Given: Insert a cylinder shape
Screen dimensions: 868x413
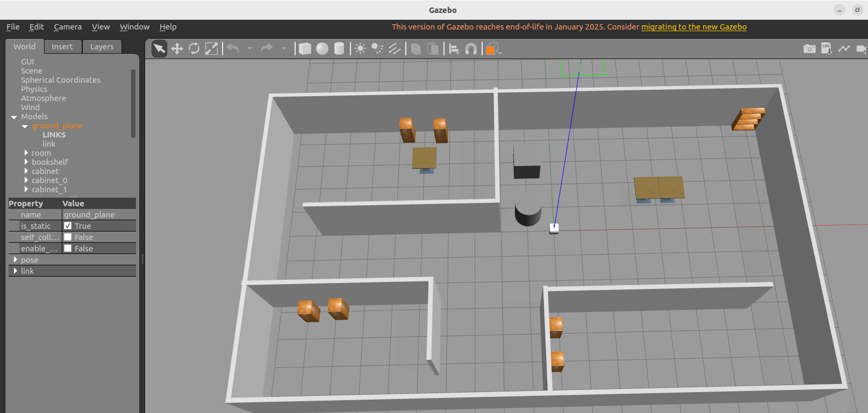Looking at the screenshot, I should [x=339, y=49].
